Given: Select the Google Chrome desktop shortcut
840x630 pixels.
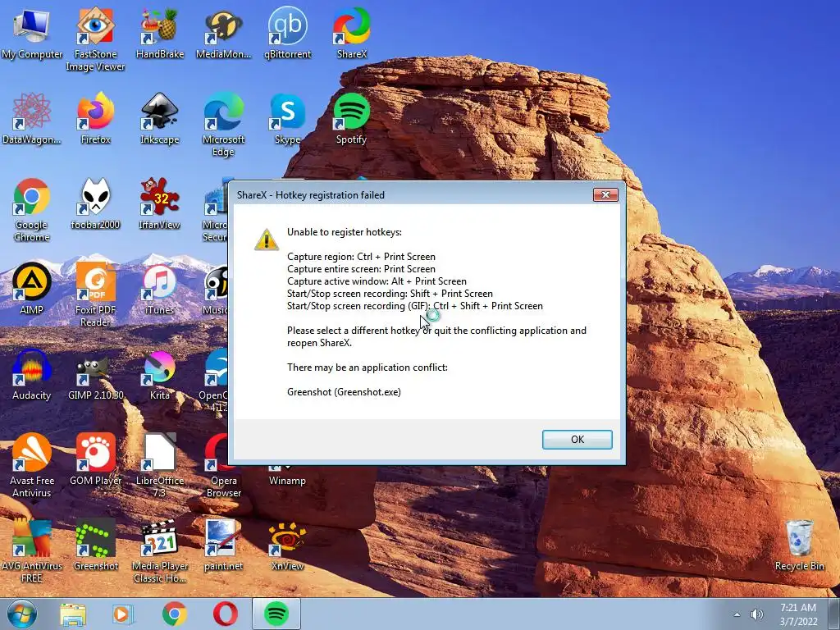Looking at the screenshot, I should [32, 211].
